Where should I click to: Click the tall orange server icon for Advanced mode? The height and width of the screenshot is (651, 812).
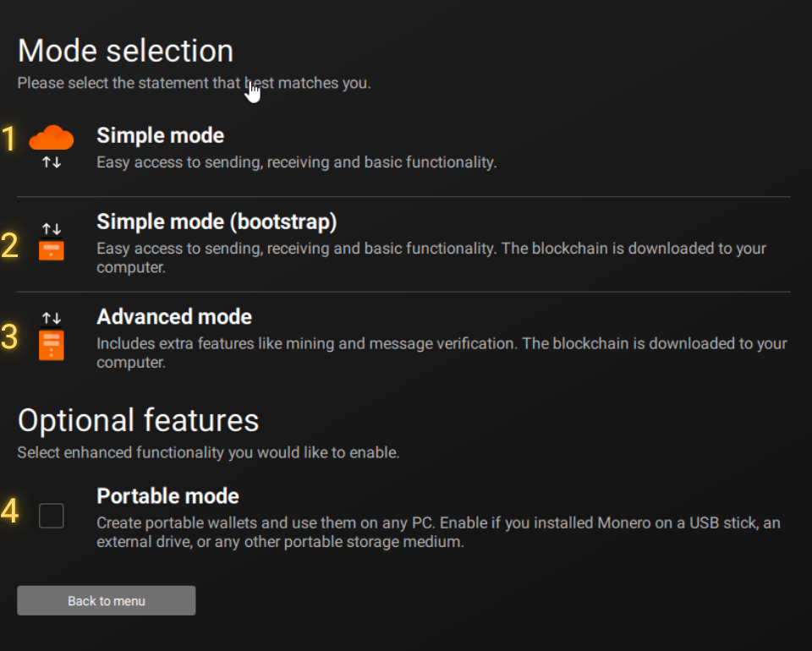point(52,345)
